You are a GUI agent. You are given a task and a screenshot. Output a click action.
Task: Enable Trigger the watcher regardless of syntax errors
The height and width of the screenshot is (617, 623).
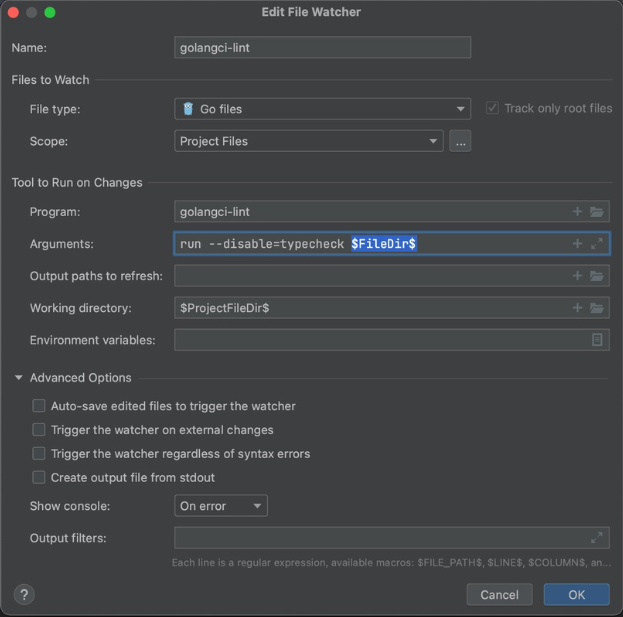coord(39,454)
